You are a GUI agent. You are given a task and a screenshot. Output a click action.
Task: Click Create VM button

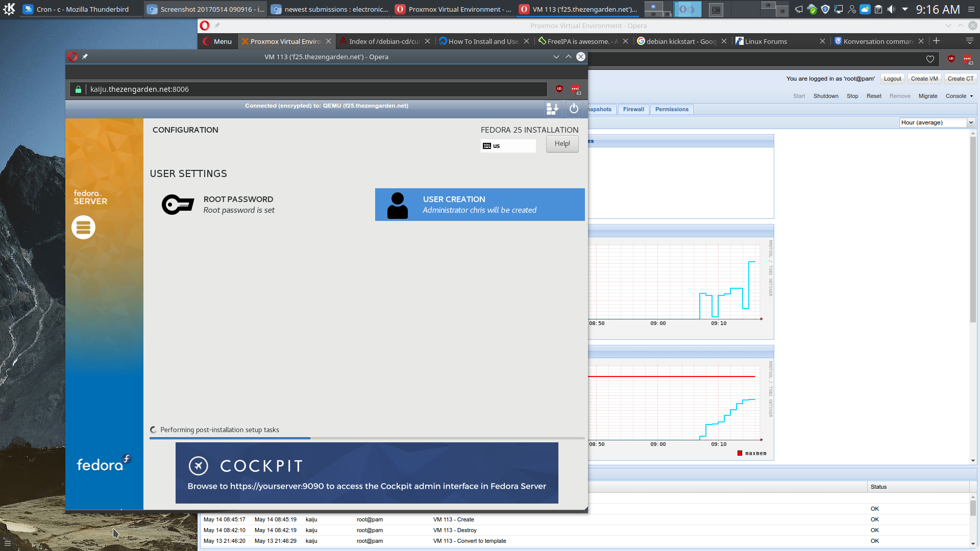point(924,79)
